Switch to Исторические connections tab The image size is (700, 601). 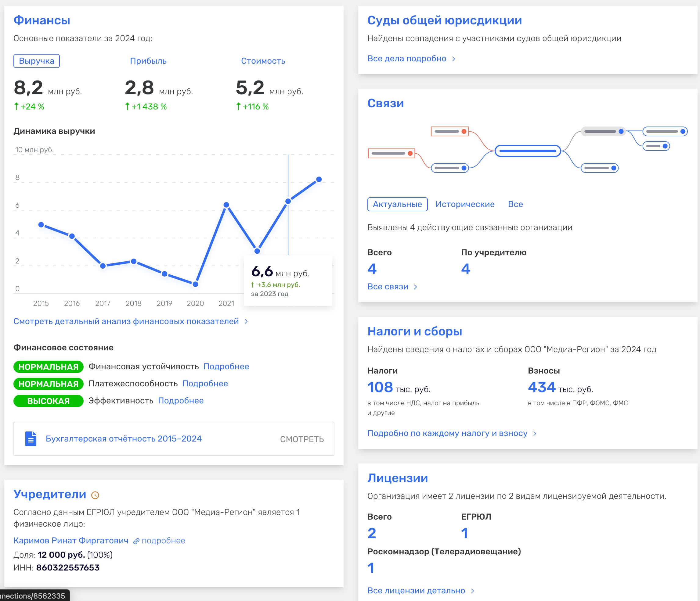(x=464, y=204)
